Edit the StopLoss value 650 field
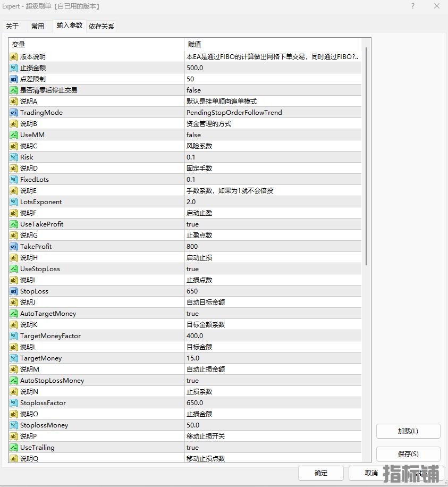The height and width of the screenshot is (487, 448). coord(272,291)
